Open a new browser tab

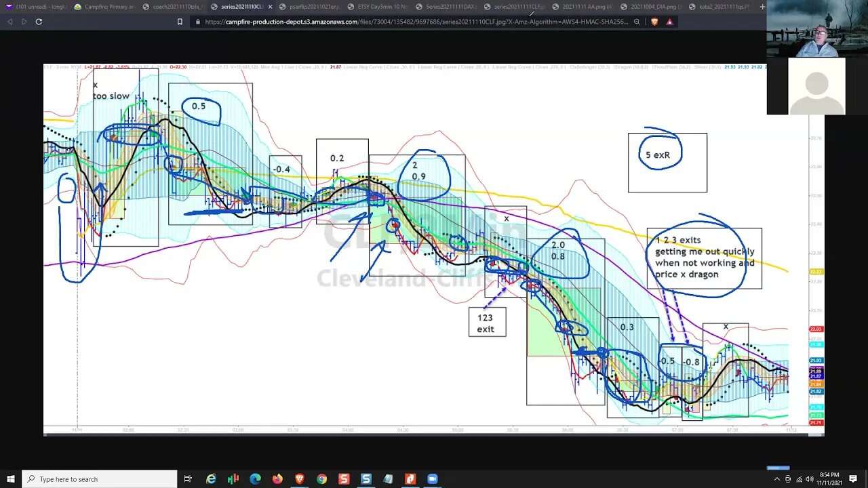[762, 7]
